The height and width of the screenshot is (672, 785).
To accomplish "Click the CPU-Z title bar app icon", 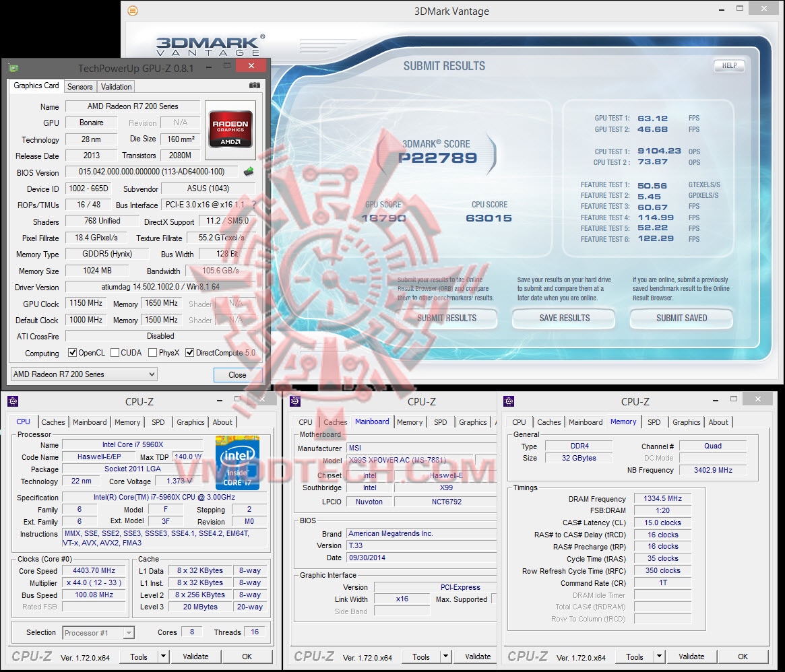I will click(13, 401).
